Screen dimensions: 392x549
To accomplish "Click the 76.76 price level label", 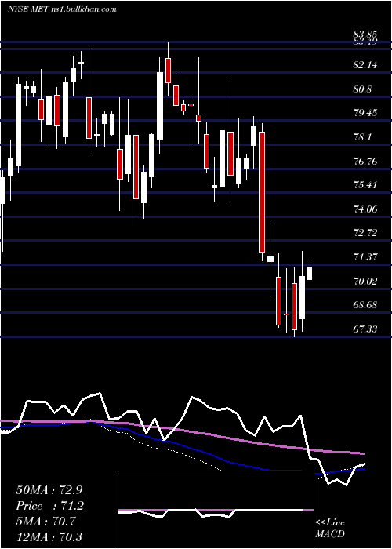I will pos(365,161).
